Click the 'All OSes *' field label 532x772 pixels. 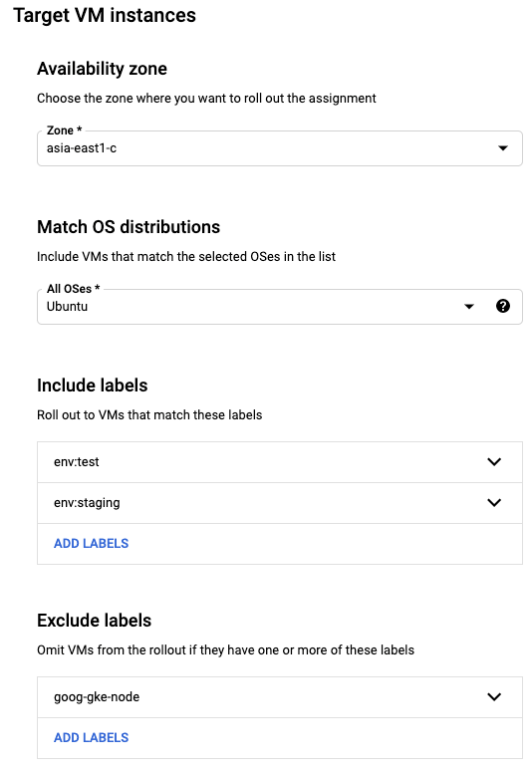74,289
